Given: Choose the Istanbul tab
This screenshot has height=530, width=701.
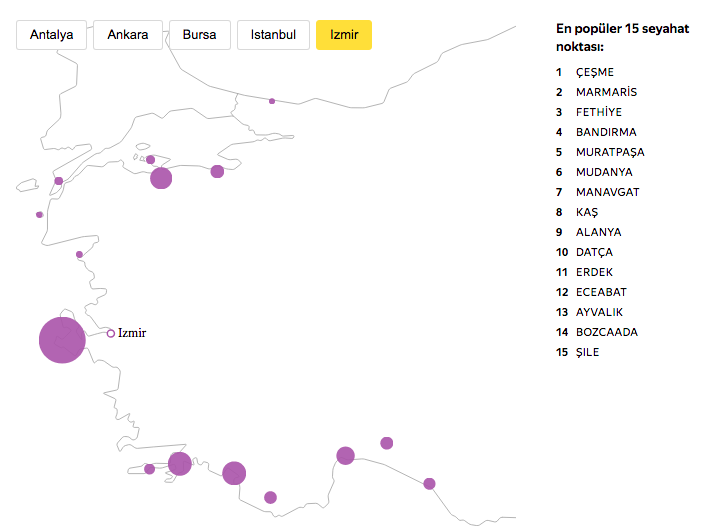Looking at the screenshot, I should coord(273,35).
